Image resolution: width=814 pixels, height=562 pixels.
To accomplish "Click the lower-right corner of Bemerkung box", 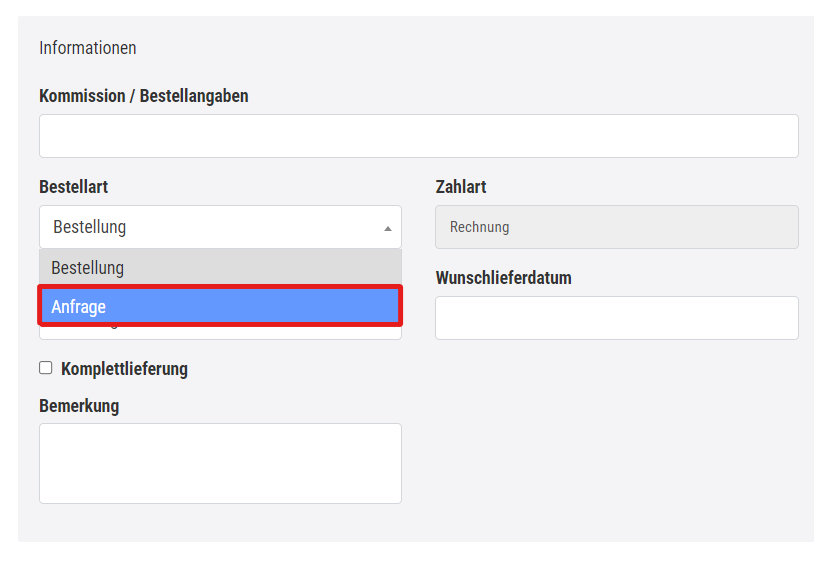I will pyautogui.click(x=395, y=497).
